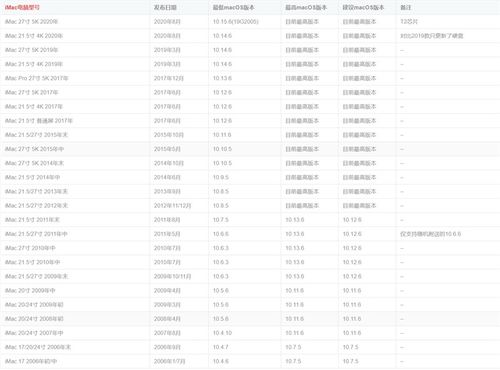
Task: Click the iMac 20-inch mid-2009 model cell
Action: point(30,291)
